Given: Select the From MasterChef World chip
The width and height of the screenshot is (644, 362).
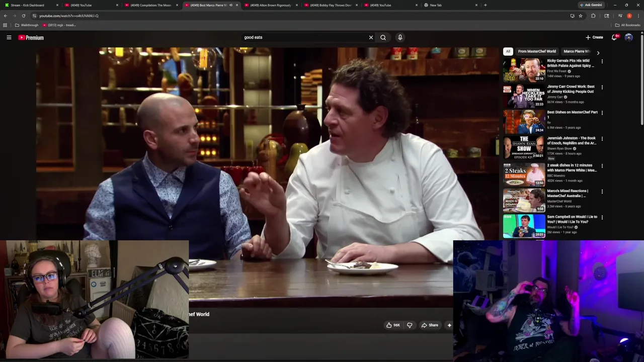Looking at the screenshot, I should tap(537, 51).
